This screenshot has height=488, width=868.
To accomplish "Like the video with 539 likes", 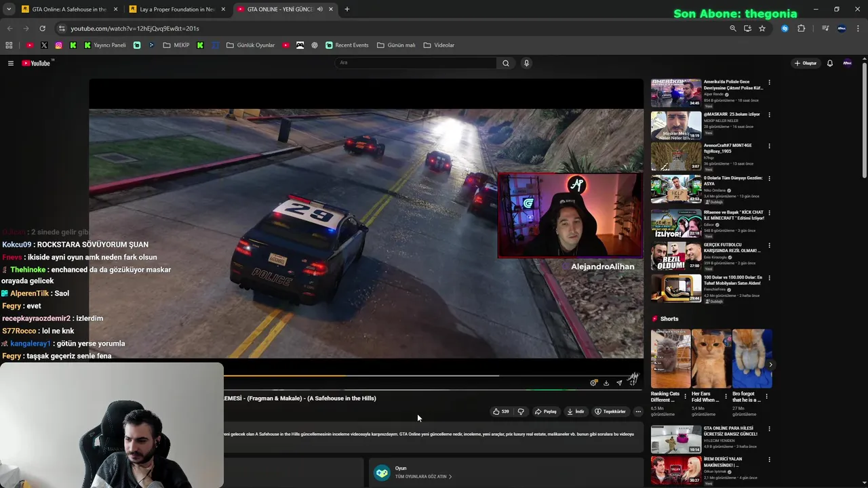I will coord(501,411).
